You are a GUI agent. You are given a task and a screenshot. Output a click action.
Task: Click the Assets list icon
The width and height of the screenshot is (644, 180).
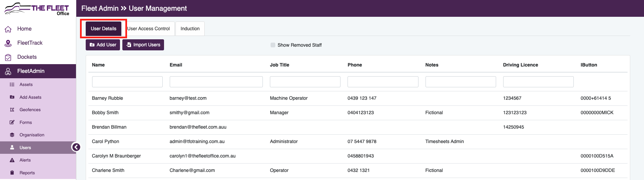click(x=12, y=85)
